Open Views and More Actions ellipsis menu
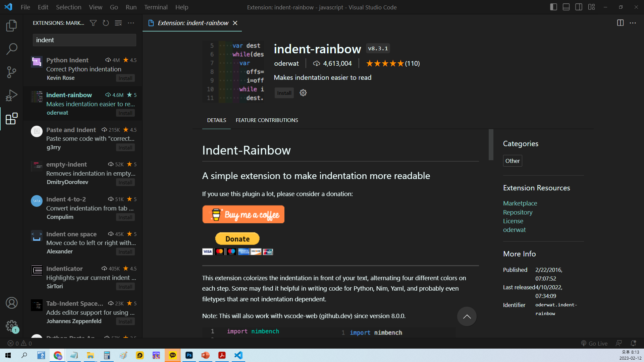Viewport: 644px width, 362px height. coord(131,23)
